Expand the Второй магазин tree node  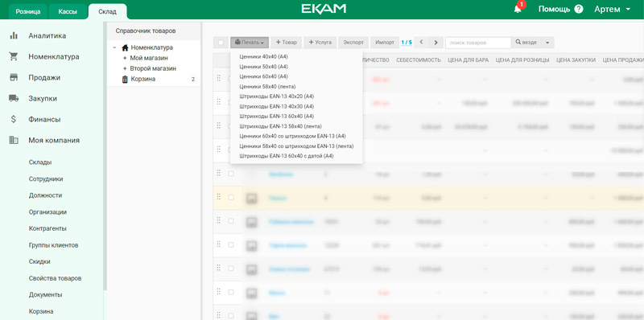125,68
